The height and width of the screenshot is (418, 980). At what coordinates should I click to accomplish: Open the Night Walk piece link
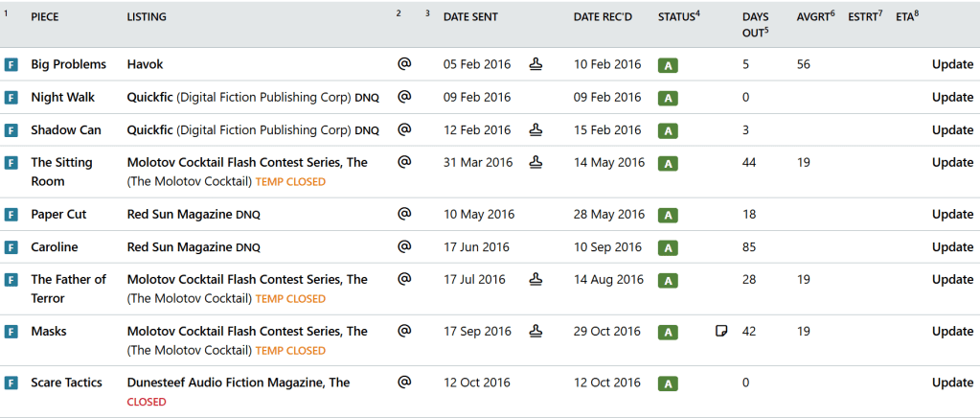[x=60, y=97]
